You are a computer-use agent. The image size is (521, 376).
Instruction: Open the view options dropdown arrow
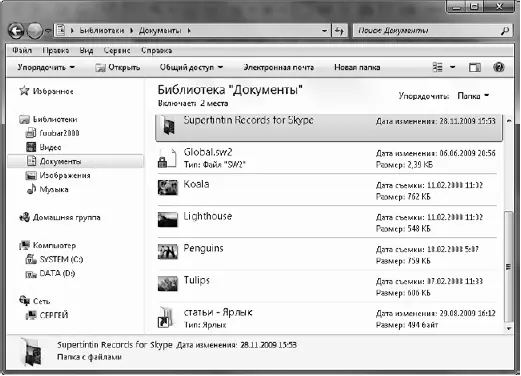(x=452, y=67)
